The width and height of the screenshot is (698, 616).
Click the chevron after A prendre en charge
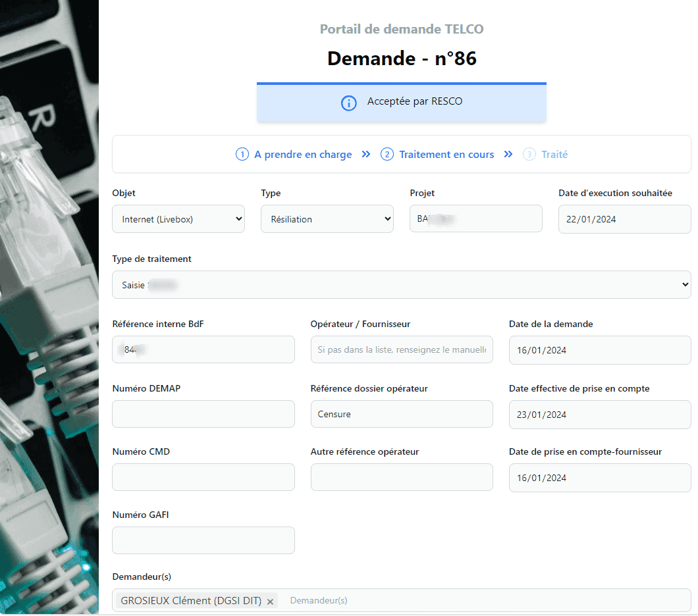pos(366,155)
